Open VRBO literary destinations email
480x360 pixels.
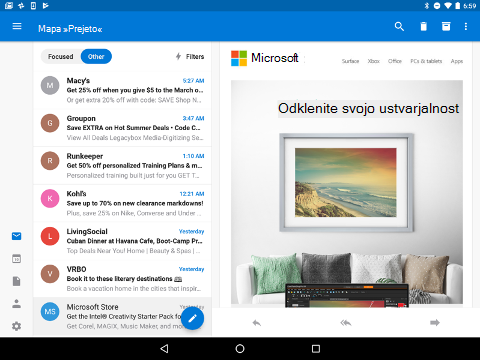coord(122,278)
